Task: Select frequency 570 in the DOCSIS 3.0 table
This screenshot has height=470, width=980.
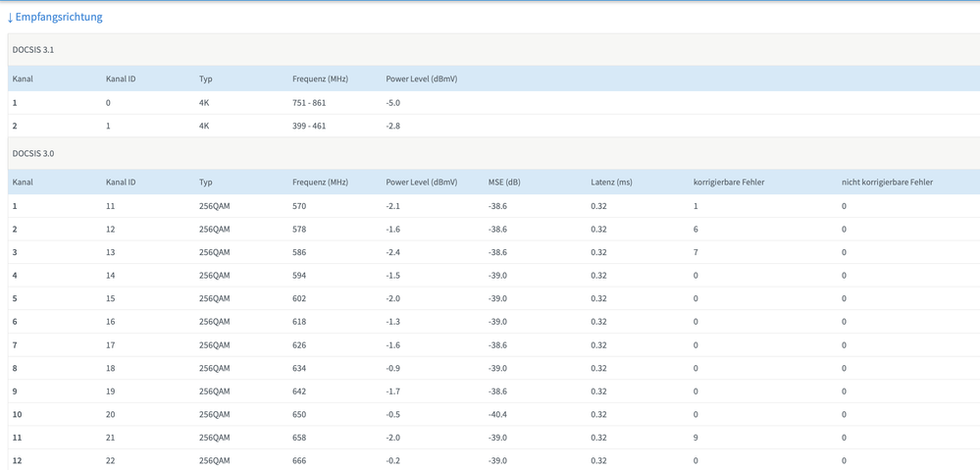Action: [299, 206]
